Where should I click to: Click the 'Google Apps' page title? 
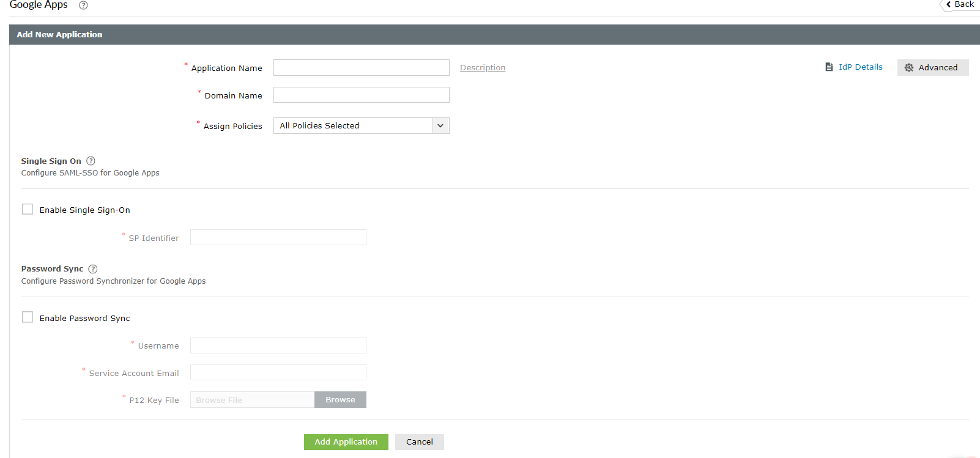[x=39, y=5]
